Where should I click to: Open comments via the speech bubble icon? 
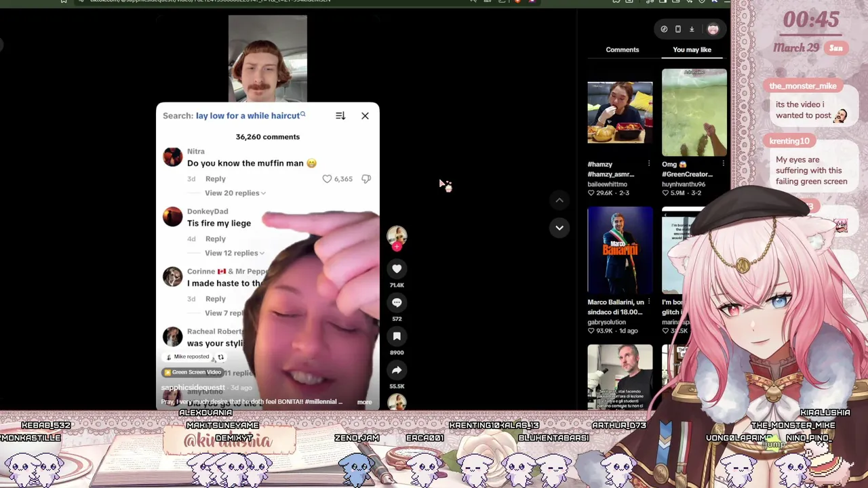397,303
